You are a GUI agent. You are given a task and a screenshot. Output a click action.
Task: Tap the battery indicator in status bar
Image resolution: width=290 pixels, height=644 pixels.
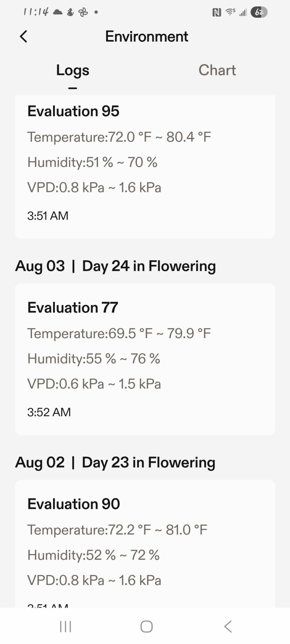(x=259, y=12)
